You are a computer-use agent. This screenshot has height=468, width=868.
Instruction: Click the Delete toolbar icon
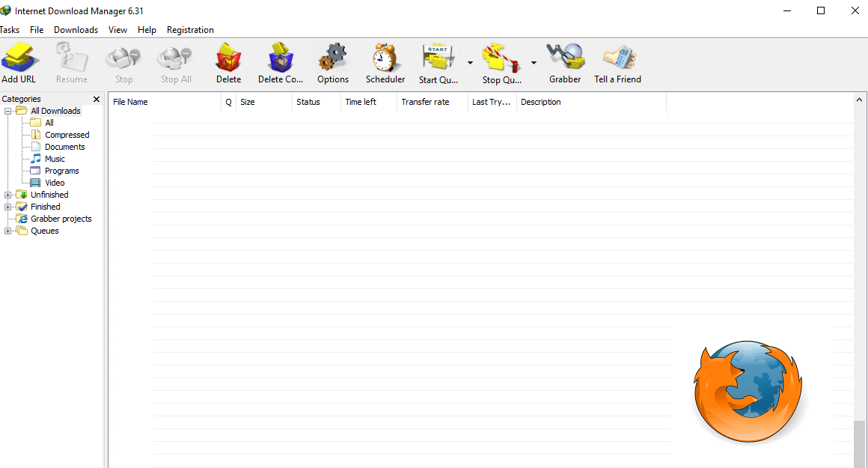[229, 57]
